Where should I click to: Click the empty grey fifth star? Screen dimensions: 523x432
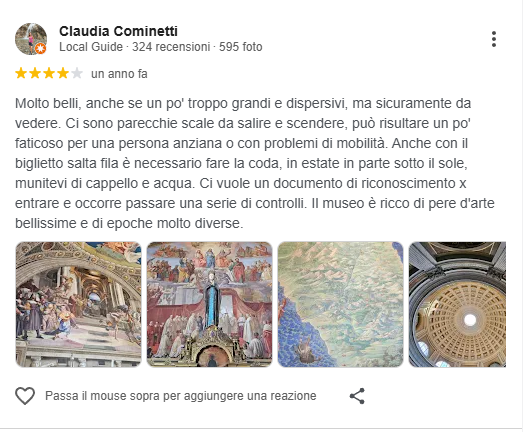point(77,73)
